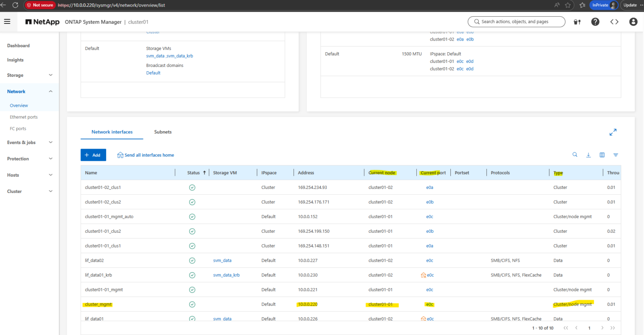Open the column display settings icon
The height and width of the screenshot is (335, 644).
(602, 155)
